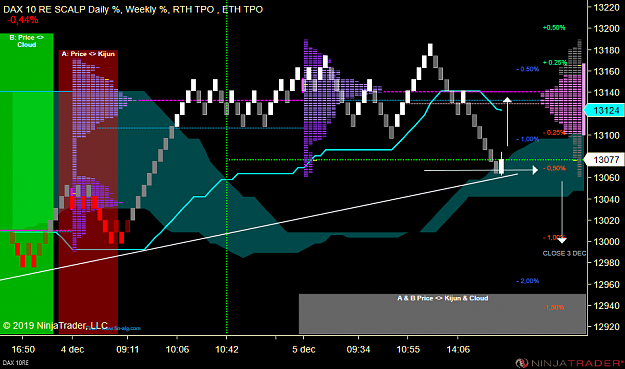625x369 pixels.
Task: Click the red -0,44% change label
Action: (23, 20)
